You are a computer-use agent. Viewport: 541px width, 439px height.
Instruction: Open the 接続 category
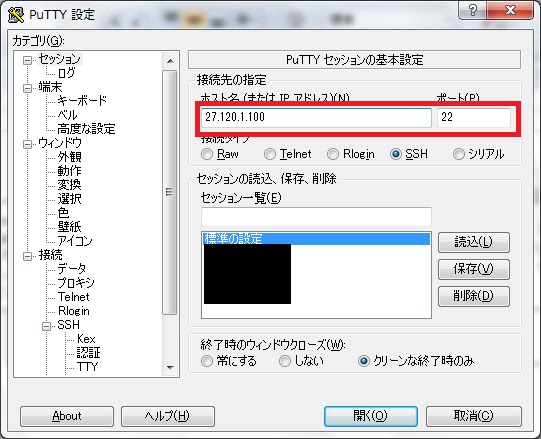50,255
